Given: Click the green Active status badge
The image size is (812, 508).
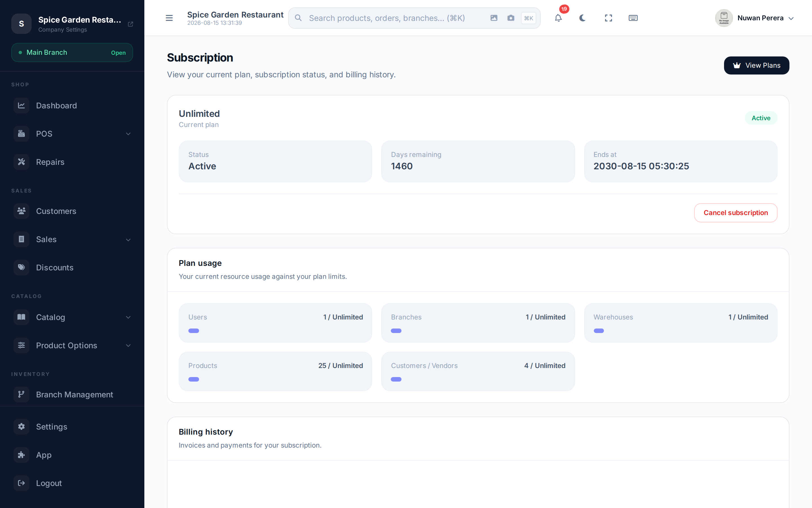Looking at the screenshot, I should point(761,118).
